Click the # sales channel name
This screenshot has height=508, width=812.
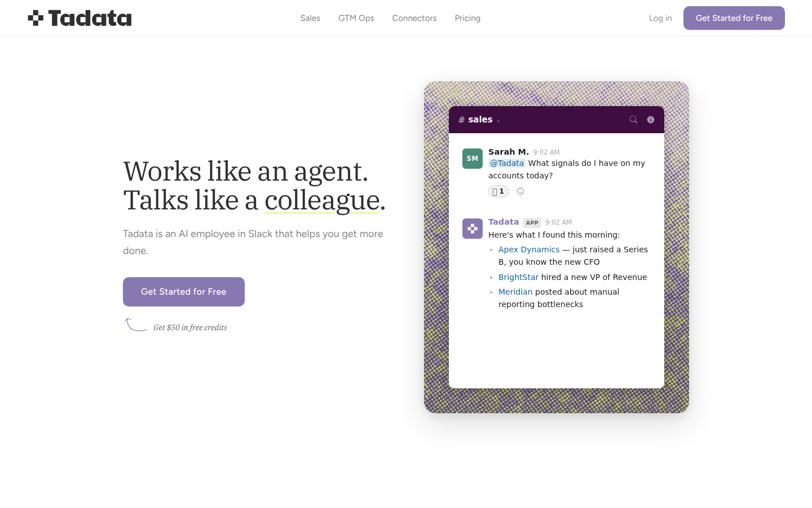[475, 120]
